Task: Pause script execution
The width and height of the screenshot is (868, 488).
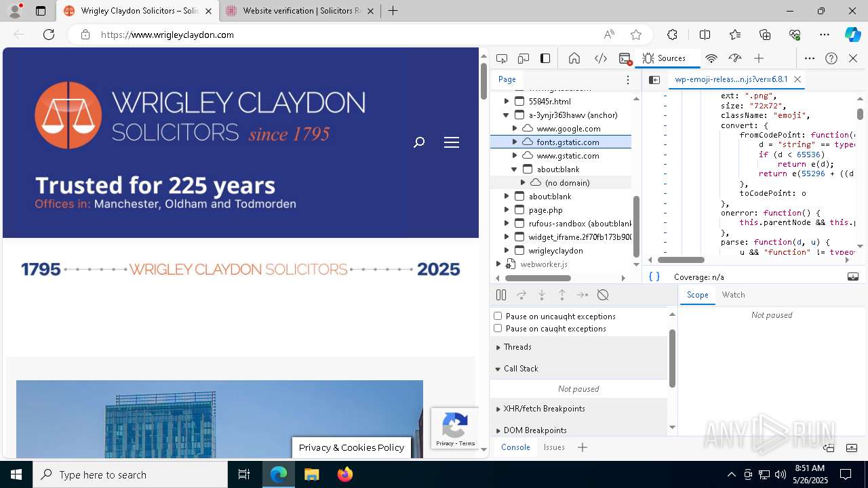Action: pyautogui.click(x=501, y=295)
